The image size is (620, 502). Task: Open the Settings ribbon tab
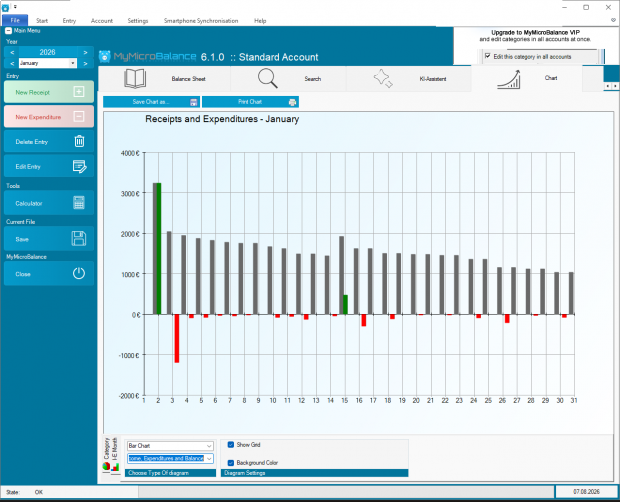coord(138,21)
